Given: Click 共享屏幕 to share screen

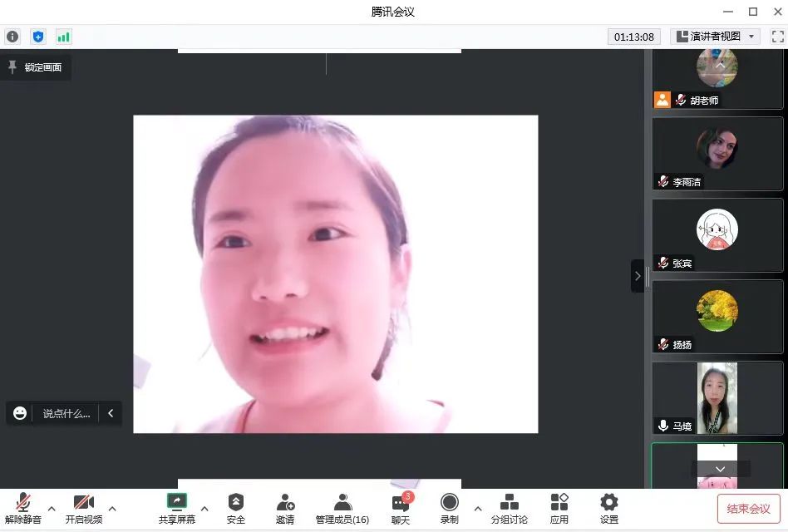Looking at the screenshot, I should click(176, 508).
